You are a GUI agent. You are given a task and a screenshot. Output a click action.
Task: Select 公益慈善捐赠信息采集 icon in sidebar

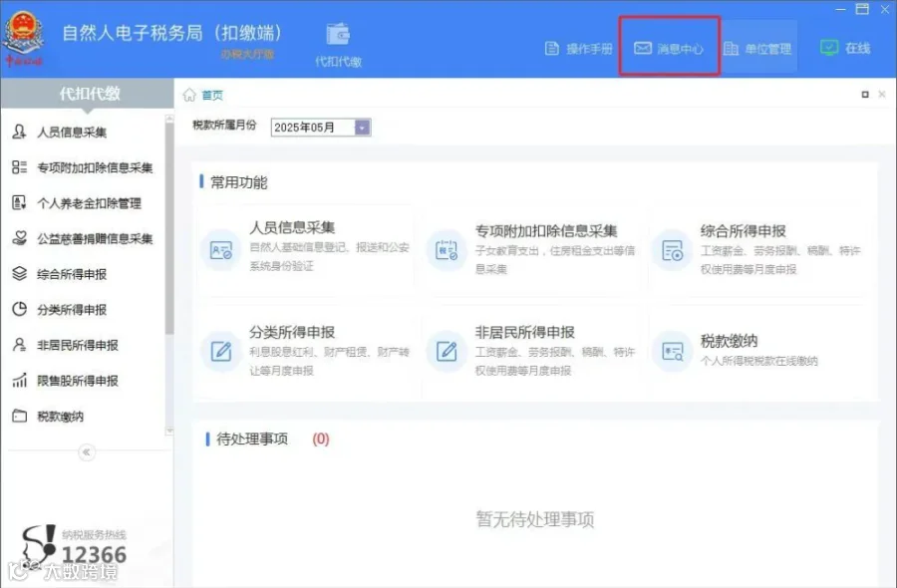coord(19,238)
